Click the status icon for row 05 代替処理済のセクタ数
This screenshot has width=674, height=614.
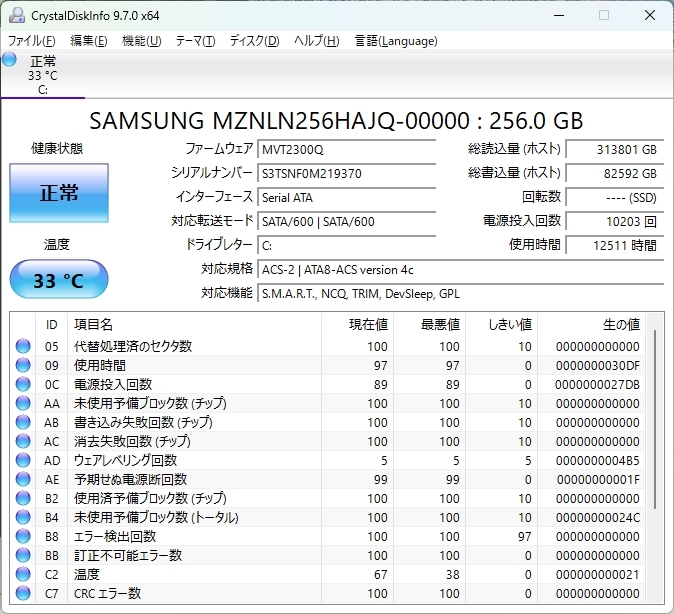pyautogui.click(x=23, y=346)
